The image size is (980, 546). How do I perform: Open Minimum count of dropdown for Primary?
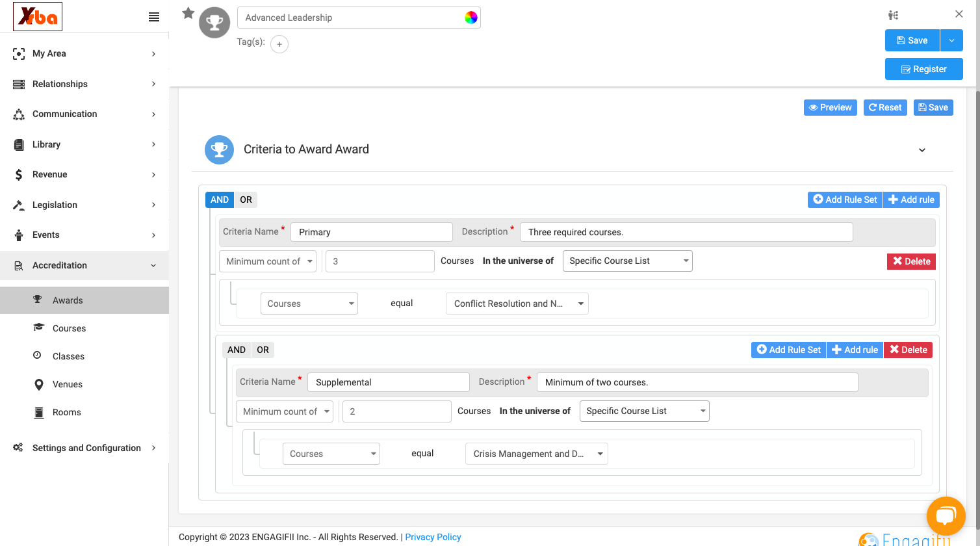pyautogui.click(x=268, y=261)
